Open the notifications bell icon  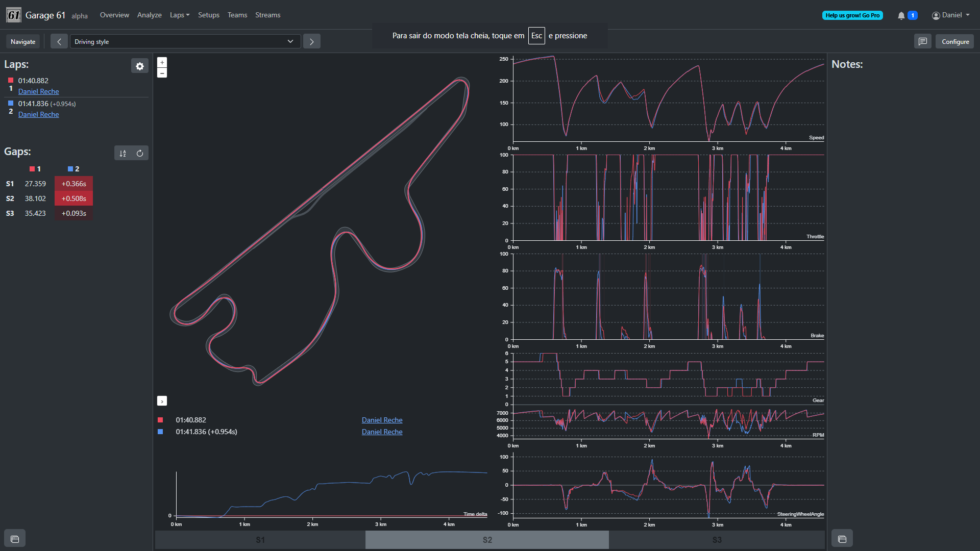[901, 15]
